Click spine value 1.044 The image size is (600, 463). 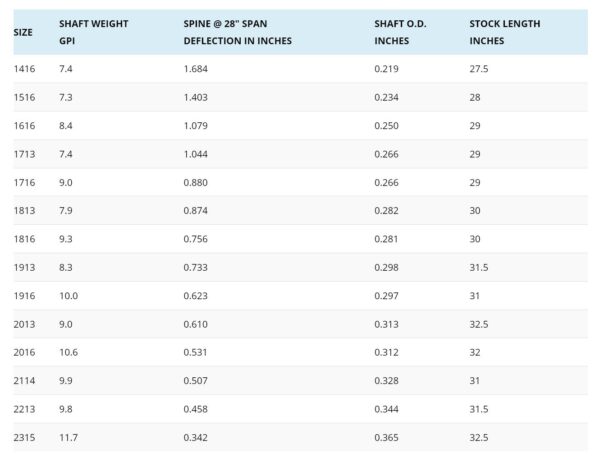(196, 154)
